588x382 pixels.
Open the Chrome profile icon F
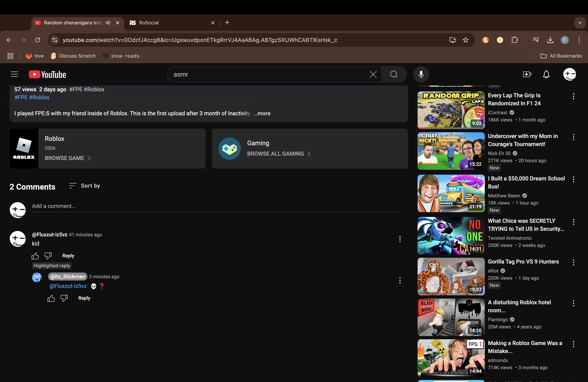[565, 40]
